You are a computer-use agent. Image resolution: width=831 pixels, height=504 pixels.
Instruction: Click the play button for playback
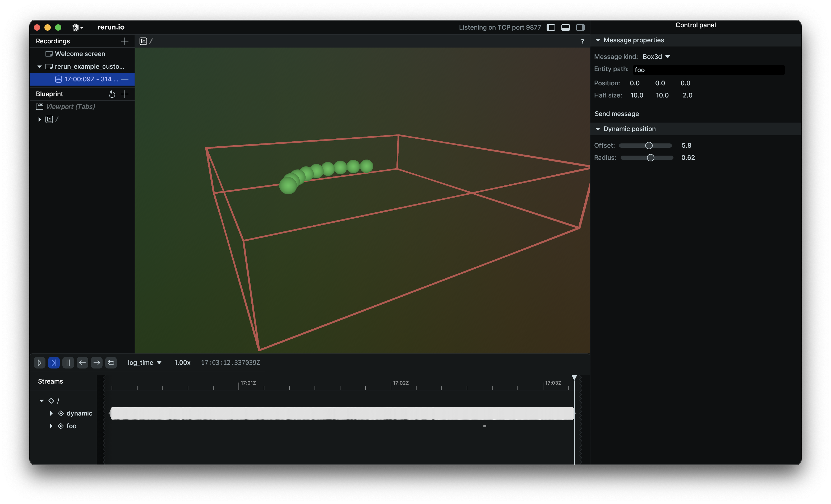[39, 363]
